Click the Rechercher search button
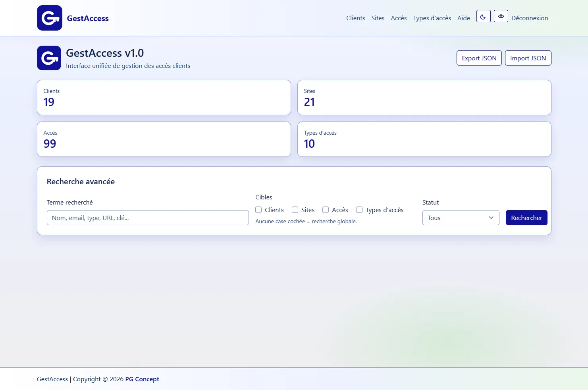 click(x=526, y=218)
